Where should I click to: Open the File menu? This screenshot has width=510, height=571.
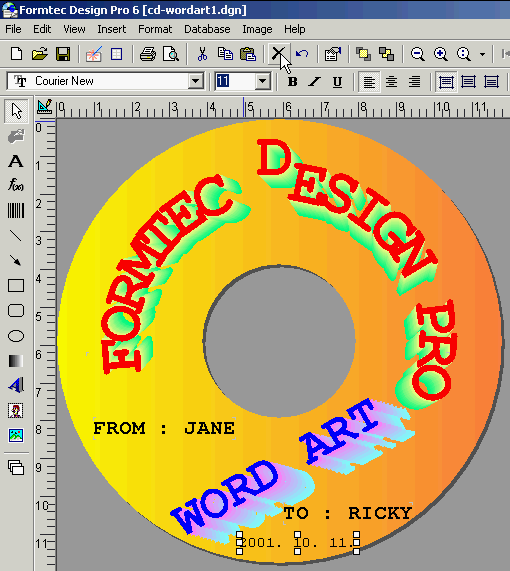13,29
